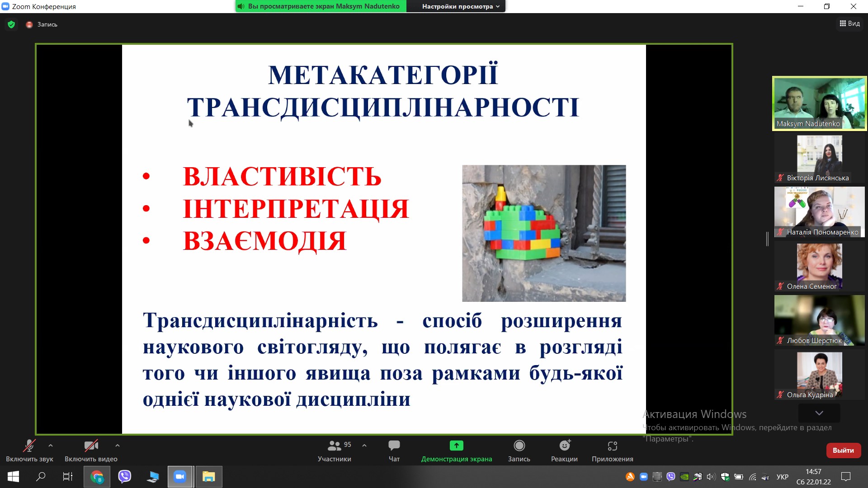868x488 pixels.
Task: Switch to Zoom taskbar button
Action: click(180, 477)
